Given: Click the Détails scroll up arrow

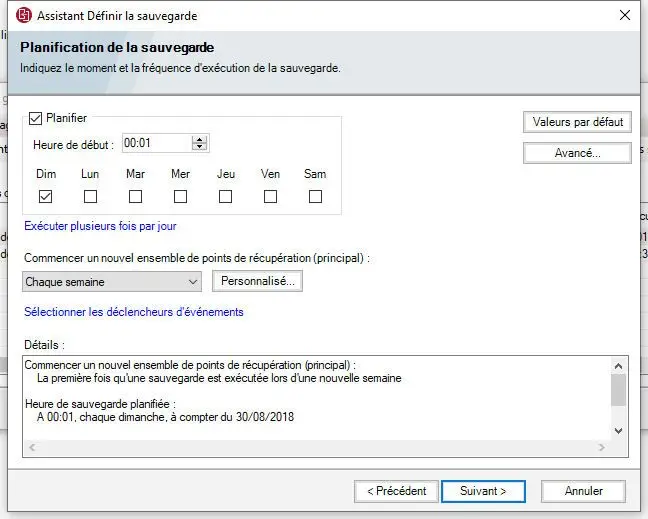Looking at the screenshot, I should pyautogui.click(x=618, y=366).
